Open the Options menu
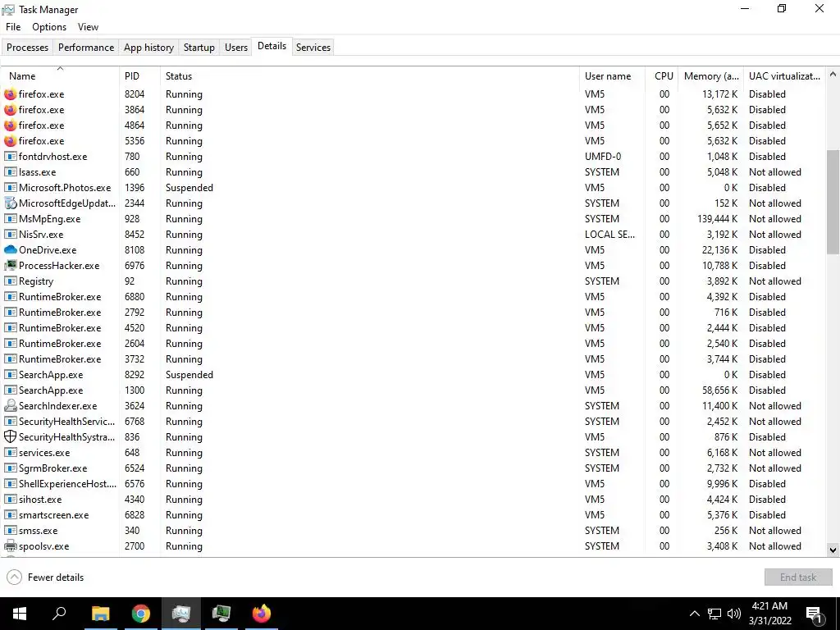Viewport: 840px width, 630px height. tap(49, 27)
